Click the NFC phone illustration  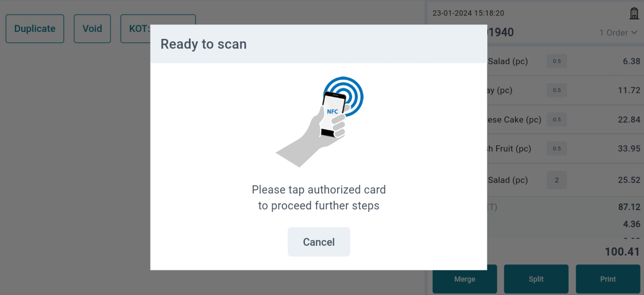[x=319, y=122]
